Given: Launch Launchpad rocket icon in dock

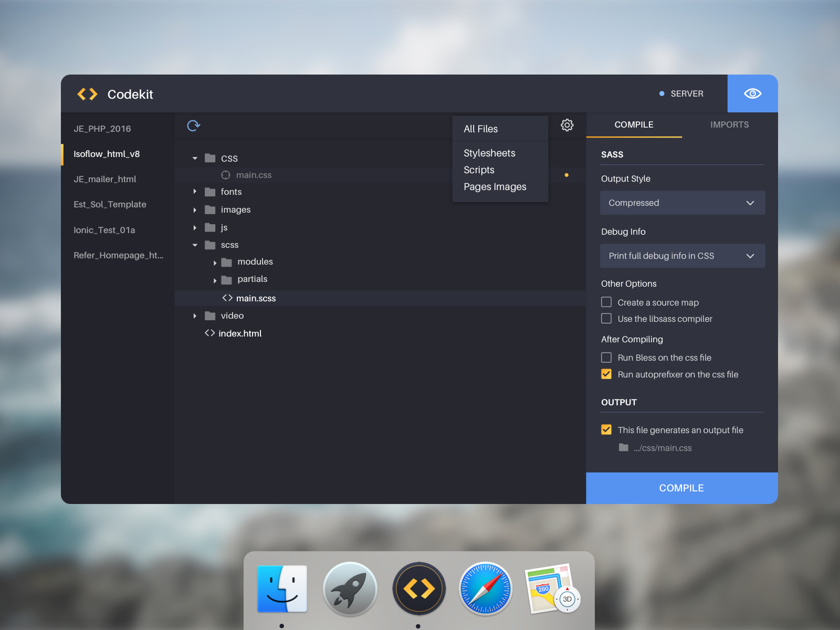Looking at the screenshot, I should pos(350,589).
